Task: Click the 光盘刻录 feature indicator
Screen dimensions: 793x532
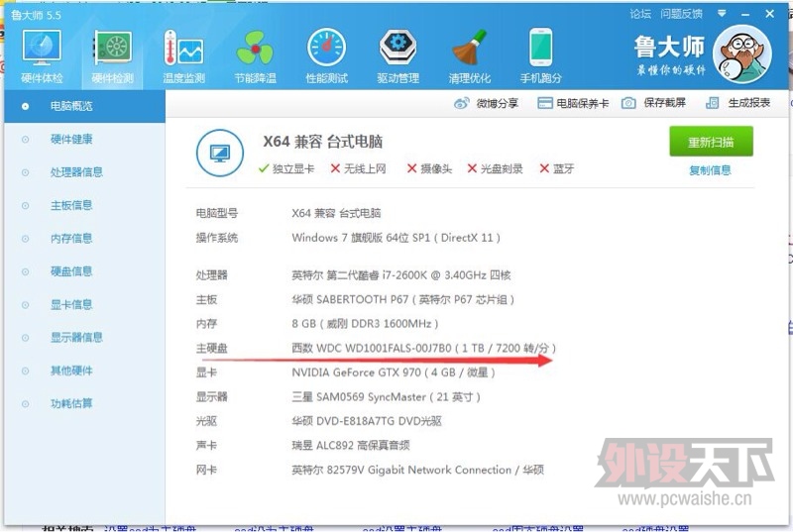Action: point(495,168)
